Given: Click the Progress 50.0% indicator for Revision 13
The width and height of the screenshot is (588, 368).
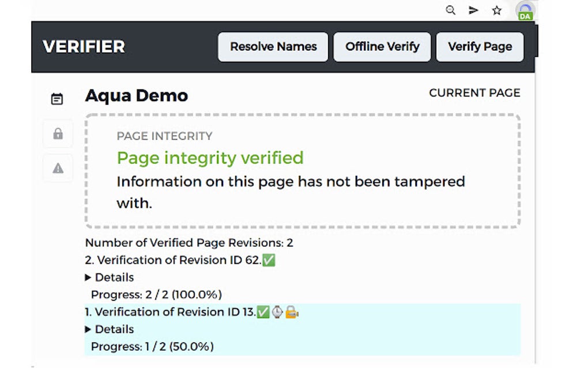Looking at the screenshot, I should coord(153,346).
